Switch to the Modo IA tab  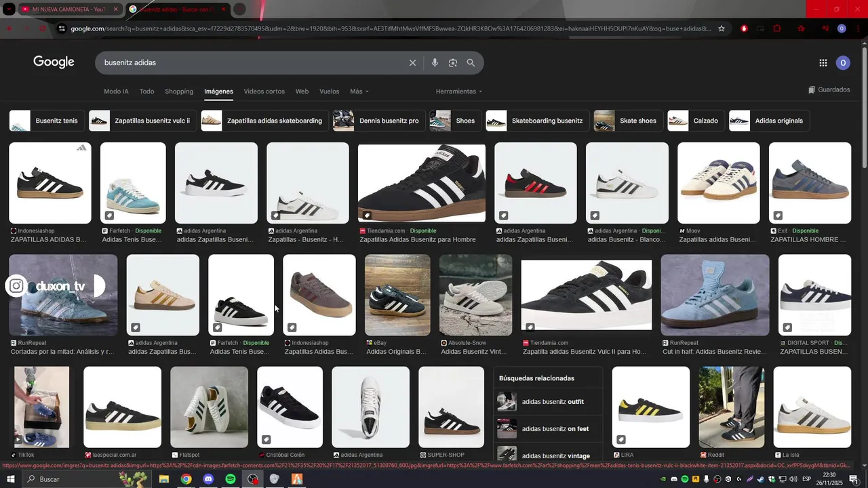tap(116, 91)
